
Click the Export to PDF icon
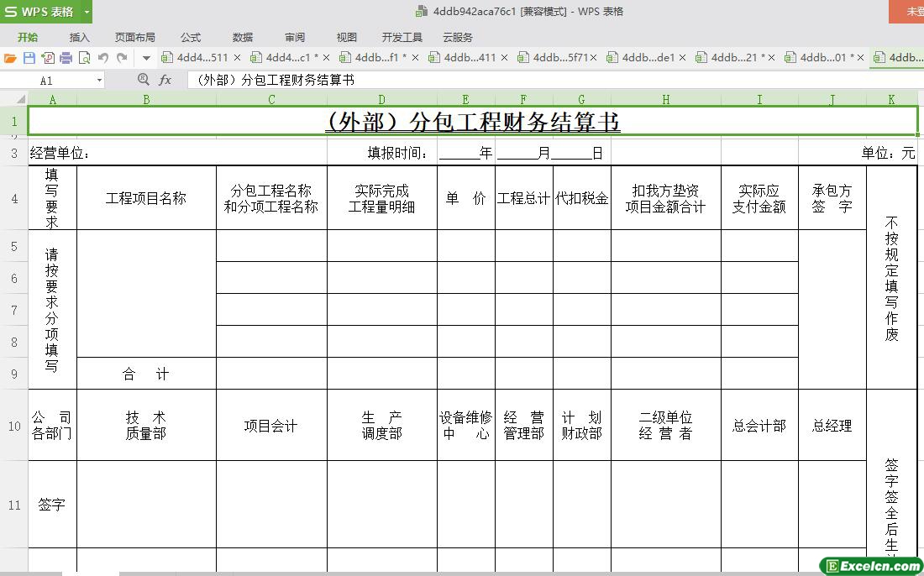point(47,58)
